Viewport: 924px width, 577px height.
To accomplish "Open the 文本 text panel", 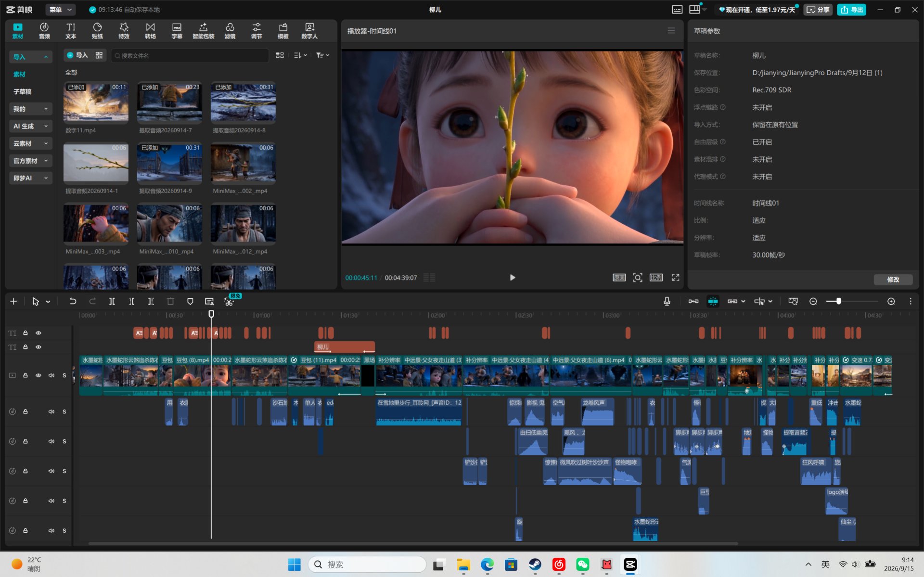I will click(x=71, y=31).
